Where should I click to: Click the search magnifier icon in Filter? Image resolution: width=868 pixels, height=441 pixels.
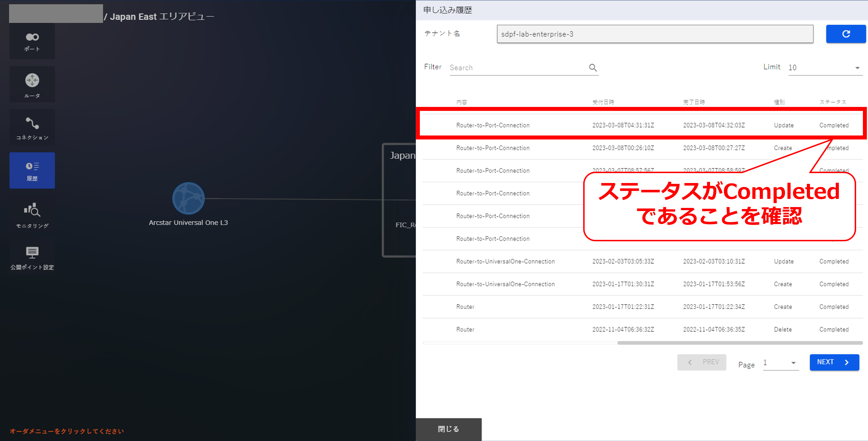coord(593,68)
